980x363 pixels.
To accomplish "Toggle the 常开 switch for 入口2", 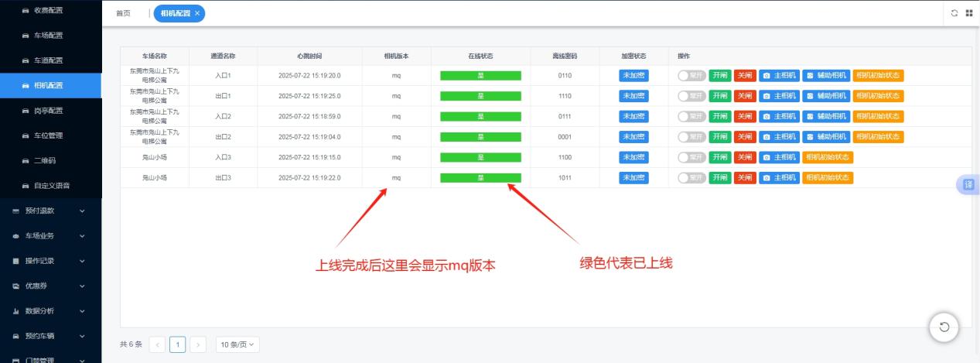I will click(691, 116).
